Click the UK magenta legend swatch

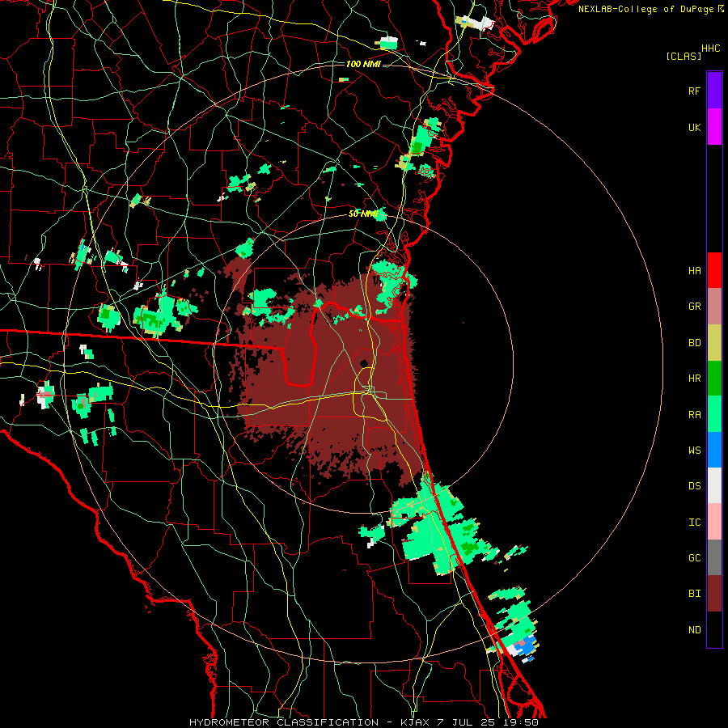(x=714, y=127)
